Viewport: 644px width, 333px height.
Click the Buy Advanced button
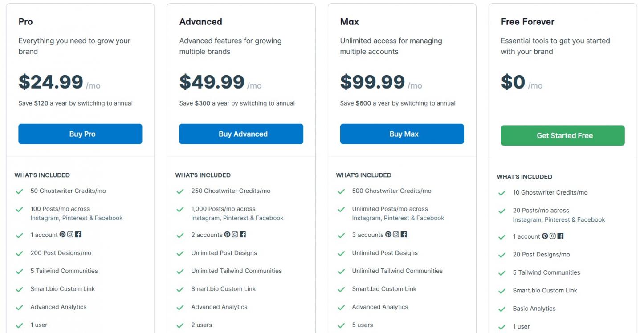pos(241,134)
